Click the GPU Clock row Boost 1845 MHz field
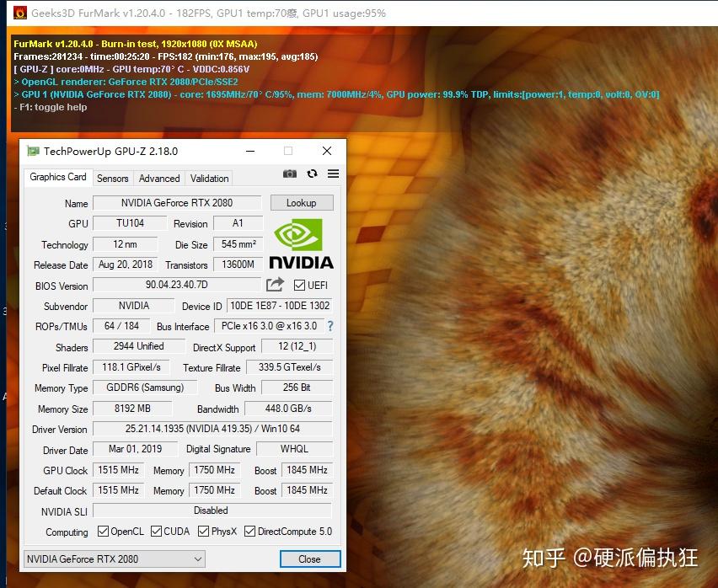The image size is (718, 588). click(x=308, y=470)
